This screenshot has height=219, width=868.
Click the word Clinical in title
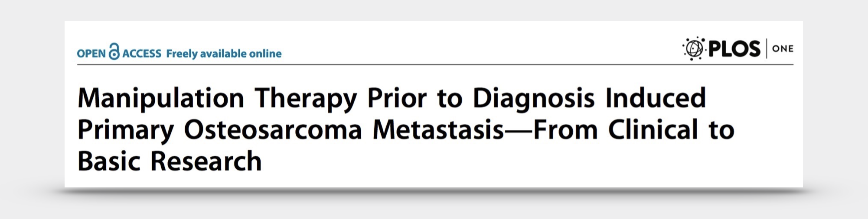coord(653,129)
